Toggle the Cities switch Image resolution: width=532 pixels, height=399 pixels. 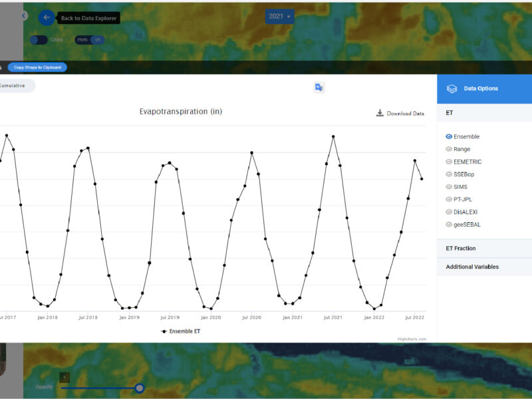point(39,40)
